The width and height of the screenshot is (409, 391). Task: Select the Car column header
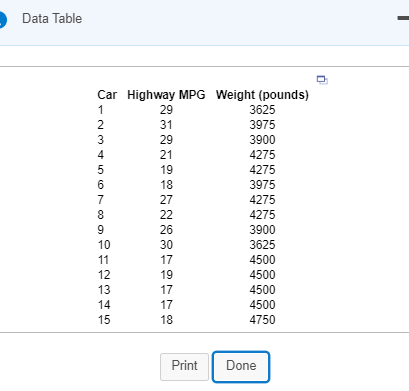107,95
